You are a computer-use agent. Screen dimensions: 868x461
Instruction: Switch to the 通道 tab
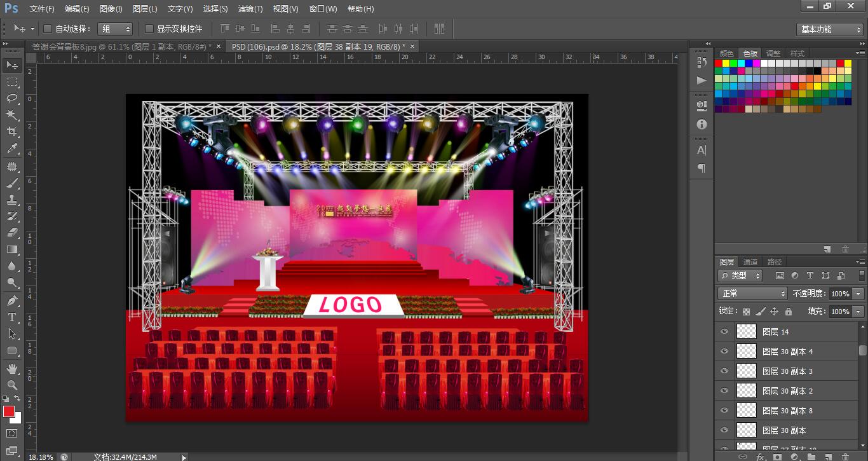coord(750,262)
